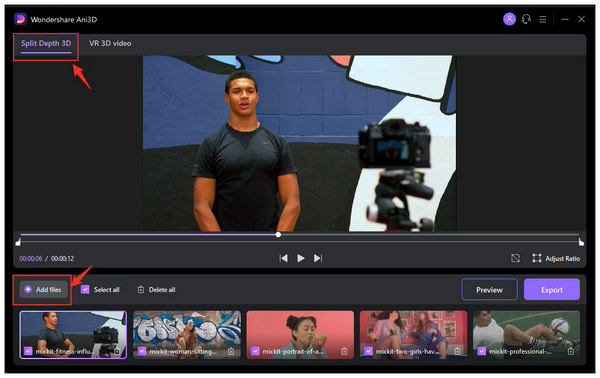Jump to the previous frame button
600x378 pixels.
pos(284,258)
